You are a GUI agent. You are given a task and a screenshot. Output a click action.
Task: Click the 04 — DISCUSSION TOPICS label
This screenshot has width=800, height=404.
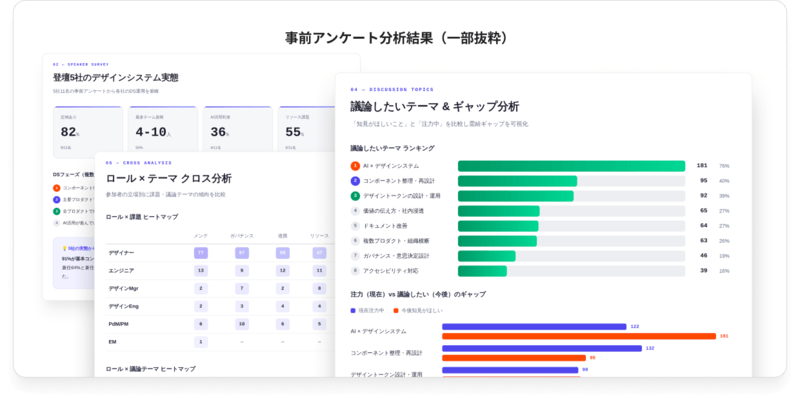[x=392, y=90]
